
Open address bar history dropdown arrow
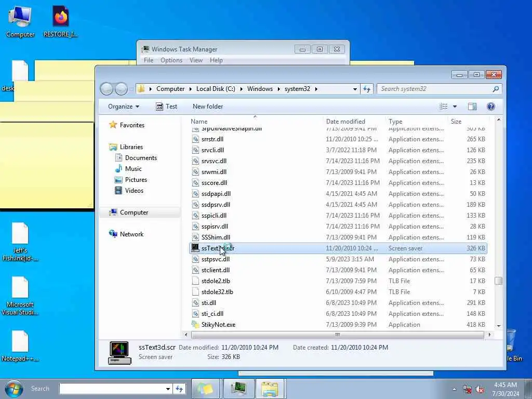pos(355,89)
